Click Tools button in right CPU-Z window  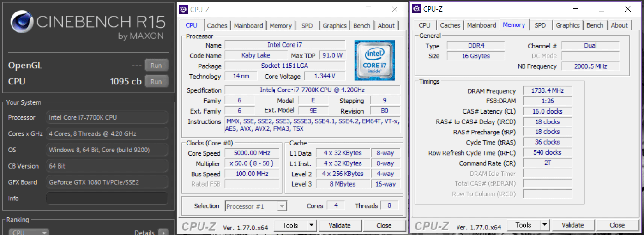(524, 225)
